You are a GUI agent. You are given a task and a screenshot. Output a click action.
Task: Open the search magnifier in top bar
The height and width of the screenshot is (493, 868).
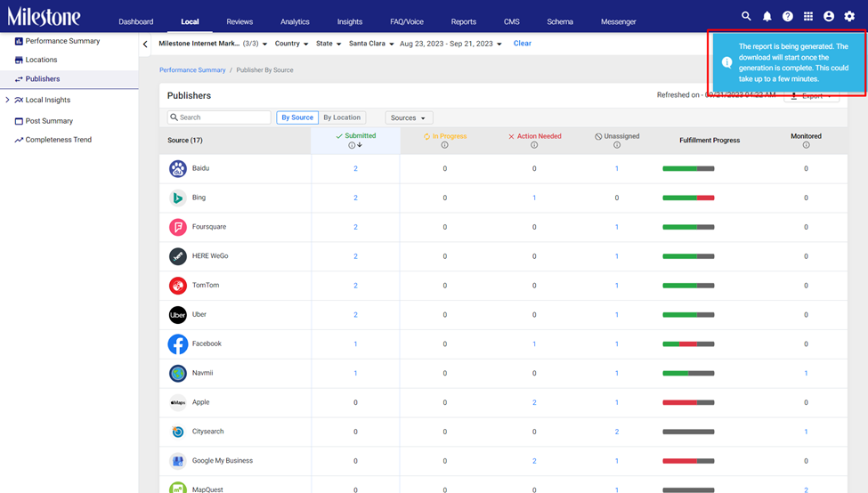746,16
